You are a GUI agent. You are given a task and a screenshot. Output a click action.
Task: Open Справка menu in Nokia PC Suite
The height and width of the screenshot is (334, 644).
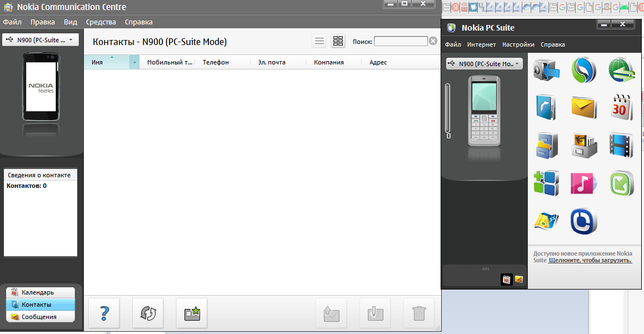coord(553,44)
